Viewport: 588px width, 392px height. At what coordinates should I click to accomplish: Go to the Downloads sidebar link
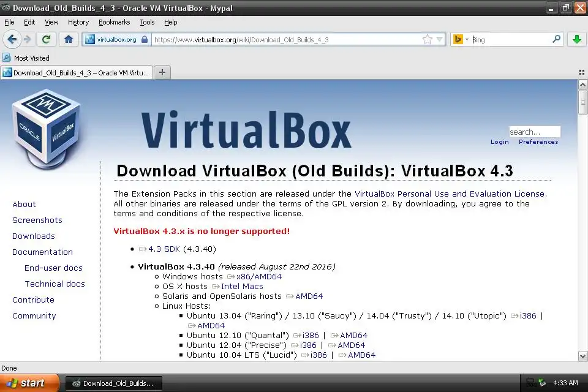pos(33,236)
